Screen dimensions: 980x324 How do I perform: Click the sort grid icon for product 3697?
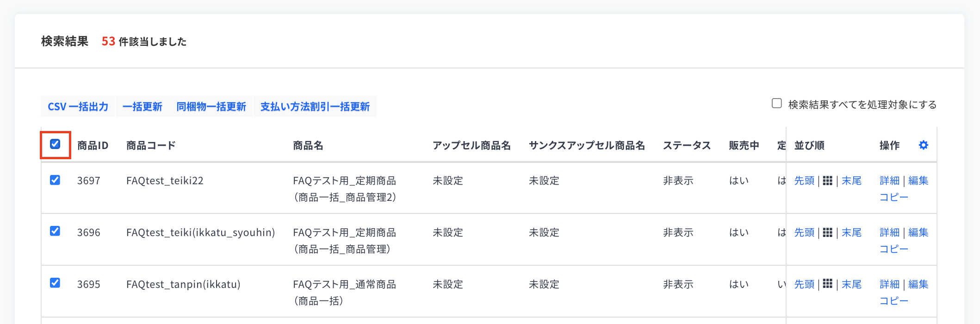click(828, 181)
